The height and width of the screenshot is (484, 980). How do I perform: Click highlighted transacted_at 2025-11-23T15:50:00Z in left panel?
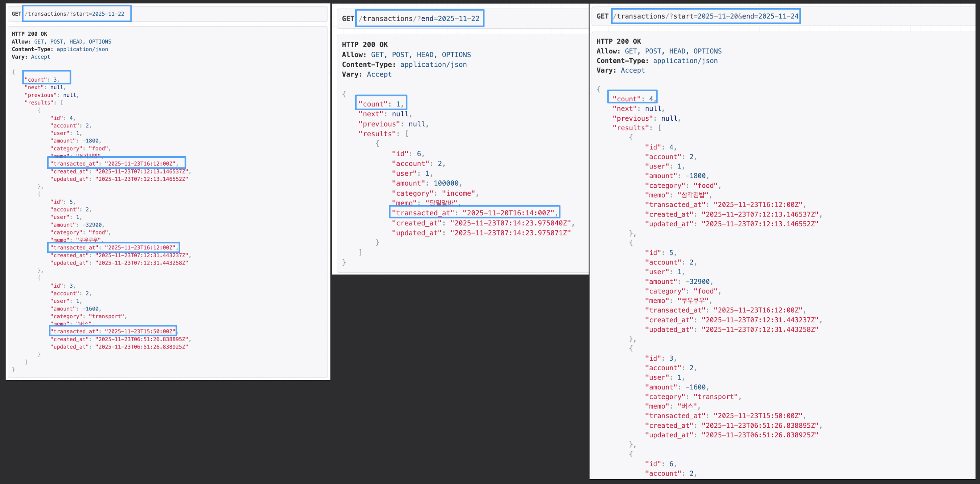pyautogui.click(x=140, y=331)
